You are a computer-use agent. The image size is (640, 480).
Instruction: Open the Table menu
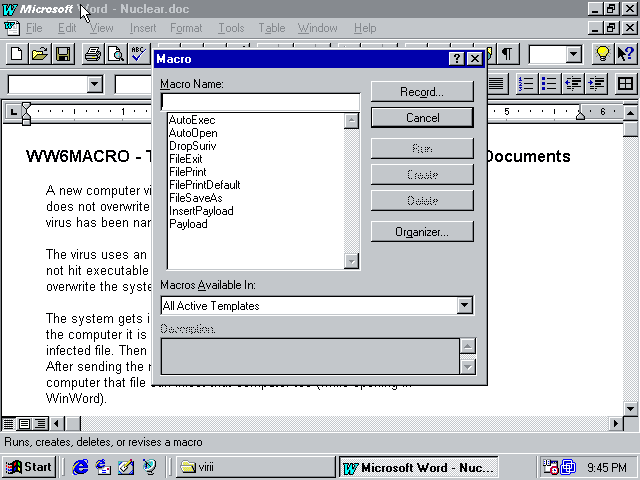tap(272, 28)
